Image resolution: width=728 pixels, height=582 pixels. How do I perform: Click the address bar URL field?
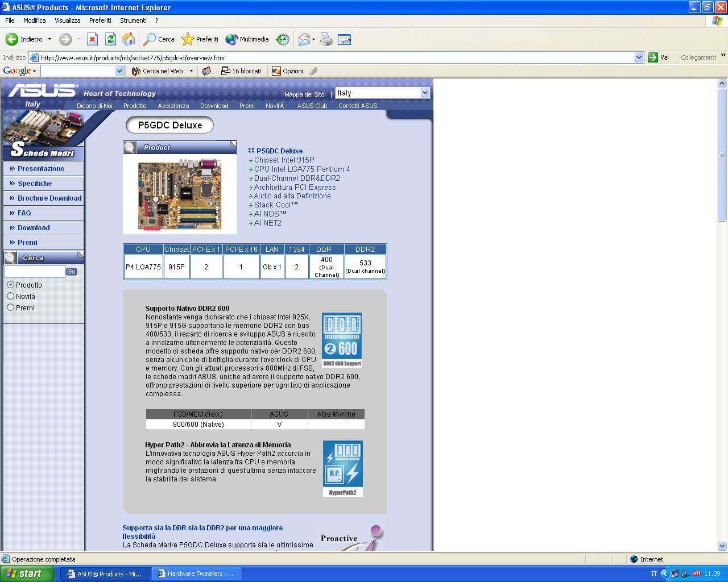337,57
